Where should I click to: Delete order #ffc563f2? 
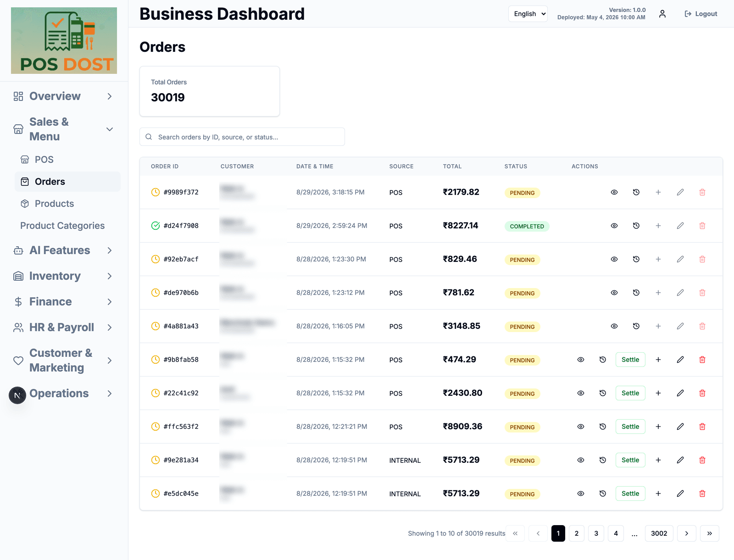pos(702,427)
